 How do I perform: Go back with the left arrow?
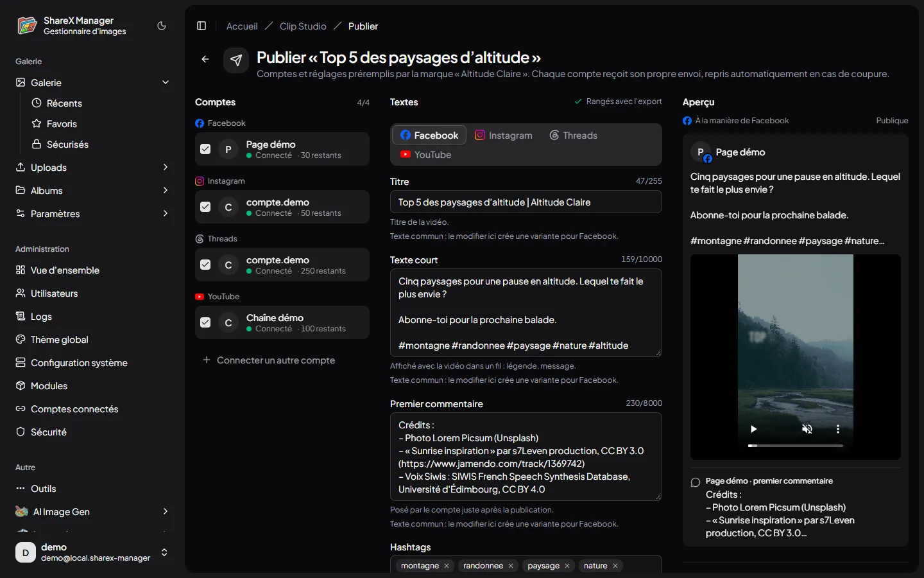205,59
